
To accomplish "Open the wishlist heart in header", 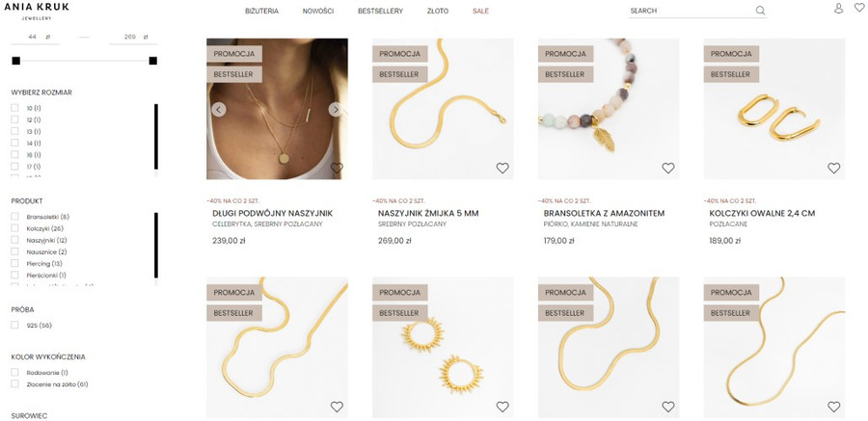I will point(859,8).
